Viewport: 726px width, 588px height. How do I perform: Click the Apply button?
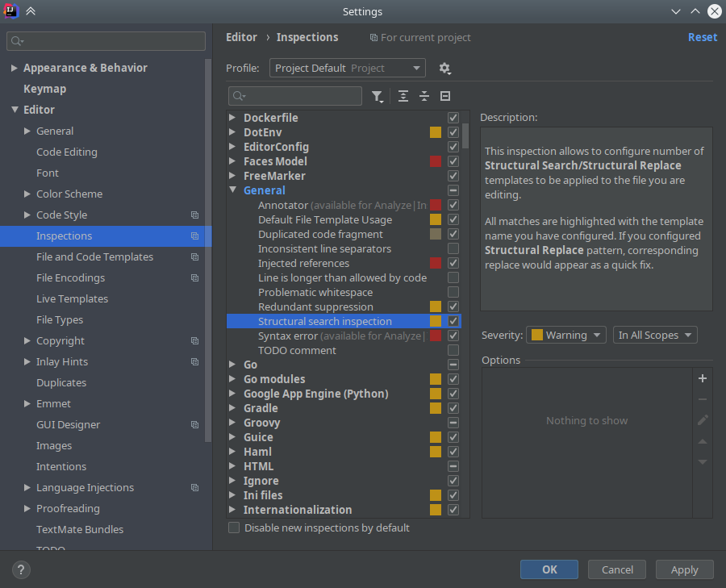click(x=684, y=569)
